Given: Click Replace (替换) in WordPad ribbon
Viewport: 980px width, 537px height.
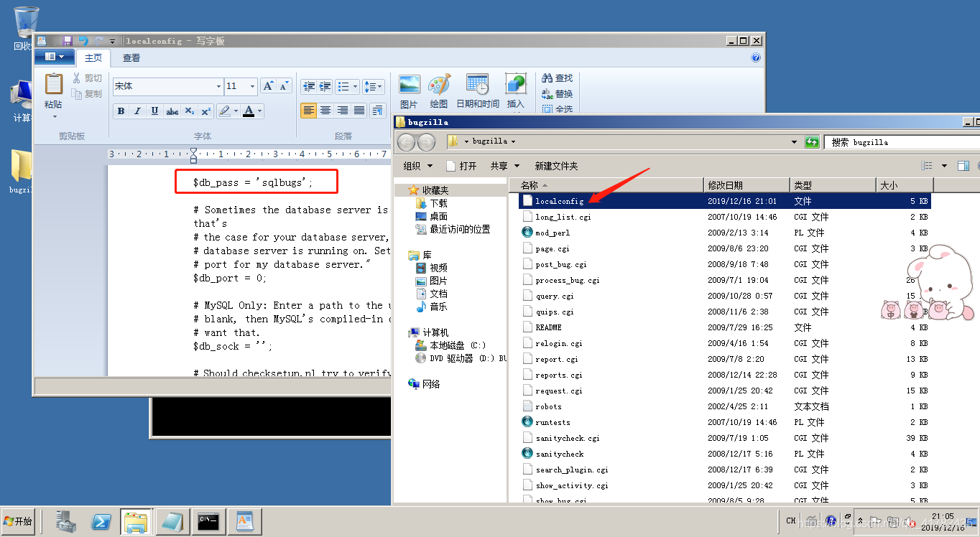Looking at the screenshot, I should [558, 94].
